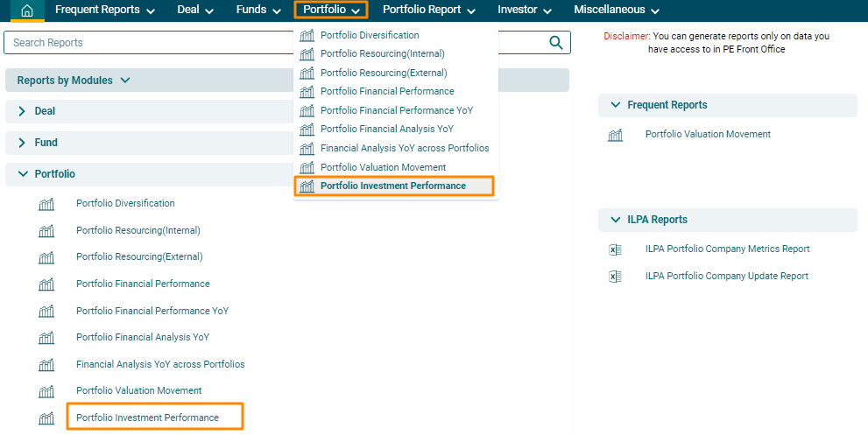
Task: Click the Home icon in navigation bar
Action: (27, 11)
